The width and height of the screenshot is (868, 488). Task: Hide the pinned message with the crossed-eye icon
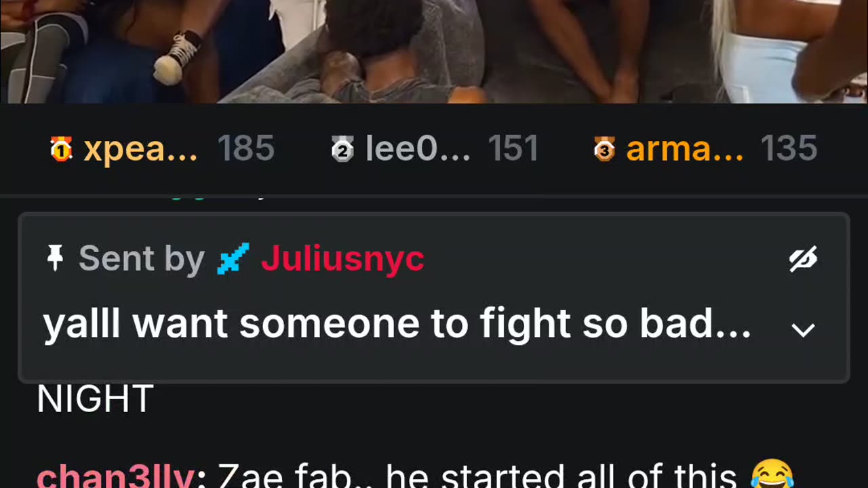[804, 259]
